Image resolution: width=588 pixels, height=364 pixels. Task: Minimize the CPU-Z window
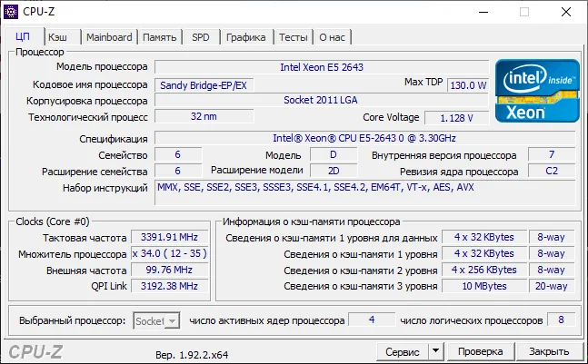coord(483,12)
